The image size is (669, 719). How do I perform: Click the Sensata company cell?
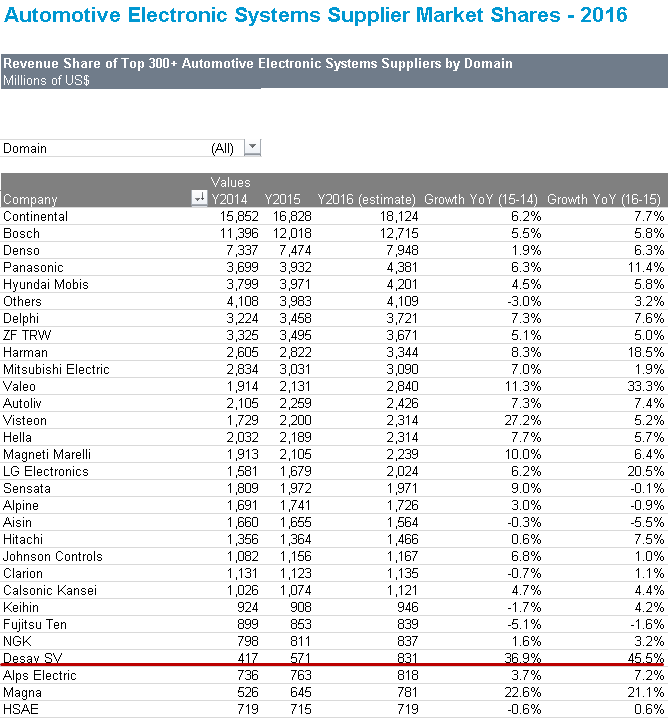click(27, 488)
